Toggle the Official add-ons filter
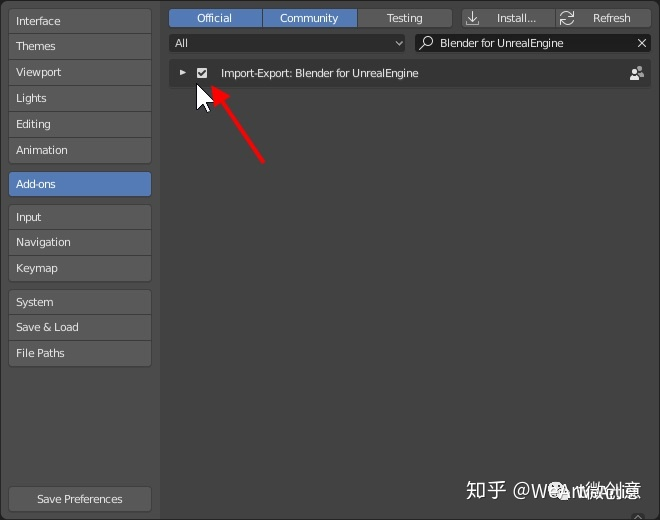The height and width of the screenshot is (520, 660). click(x=215, y=18)
